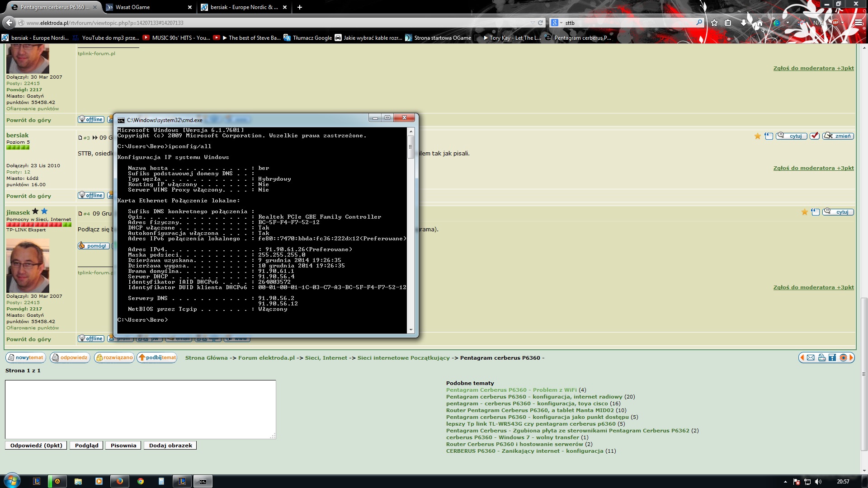Show hidden system tray icons
The width and height of the screenshot is (868, 488).
[x=785, y=482]
